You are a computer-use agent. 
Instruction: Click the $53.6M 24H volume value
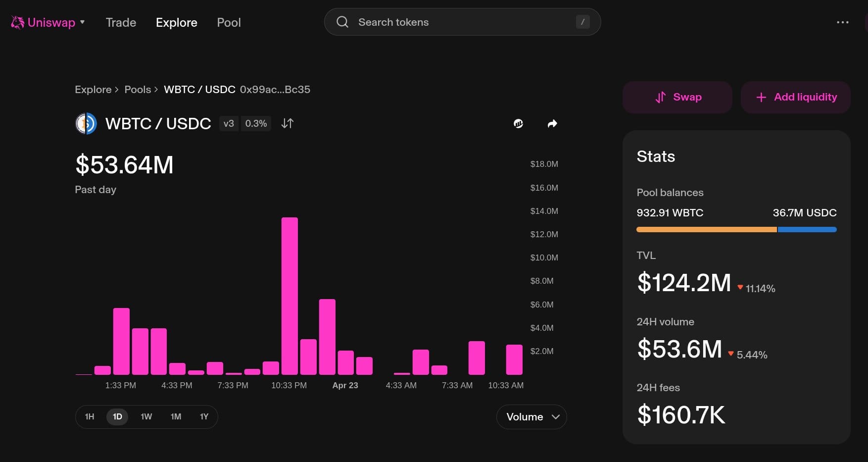point(679,349)
